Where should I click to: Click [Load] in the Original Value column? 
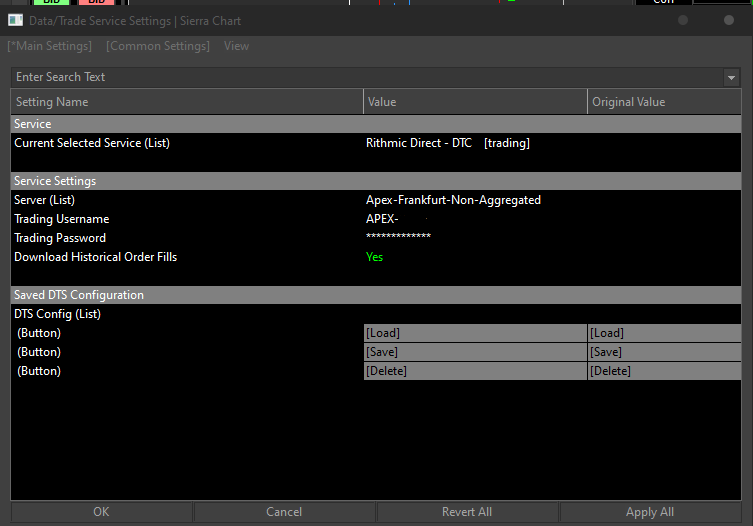(665, 333)
